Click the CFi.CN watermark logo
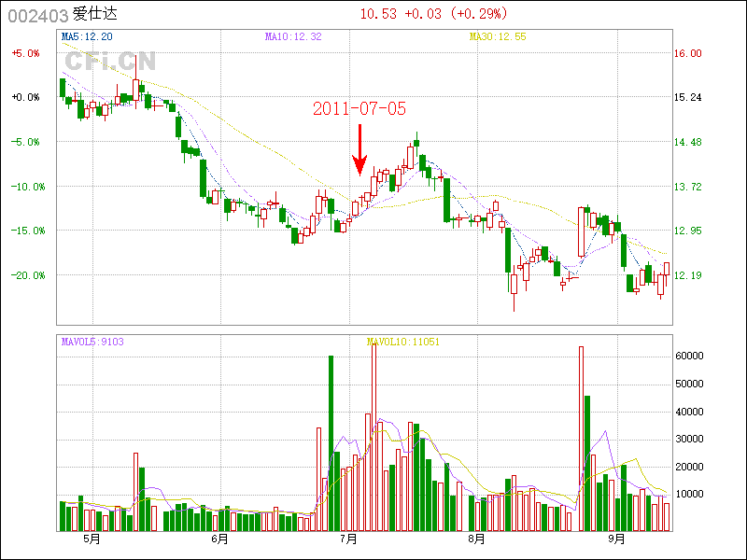This screenshot has height=560, width=747. [x=110, y=62]
